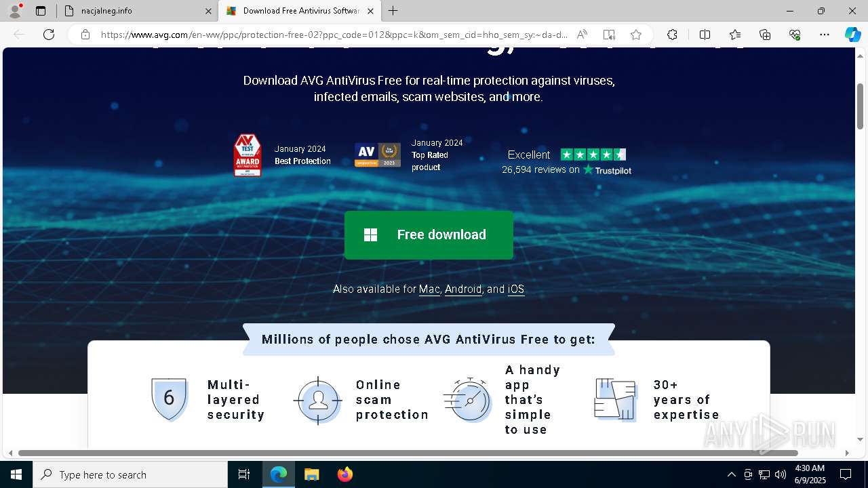Open the iOS download link

(516, 289)
